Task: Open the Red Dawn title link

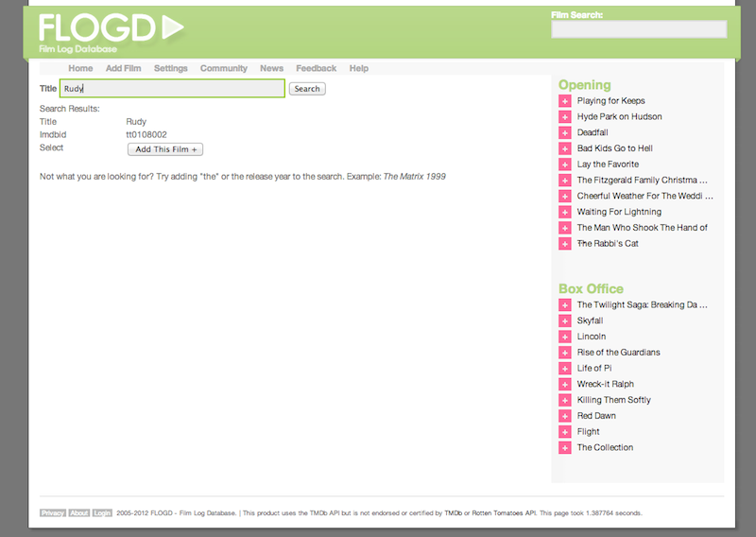Action: tap(596, 416)
